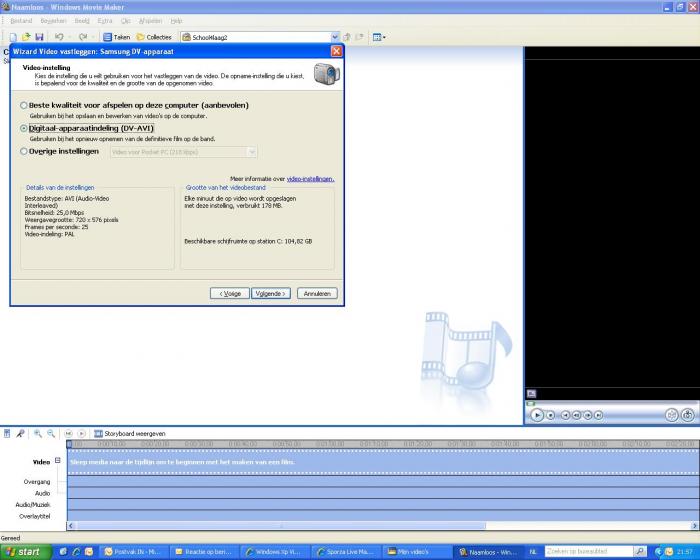Click the Previous Frame preview control
The width and height of the screenshot is (700, 560).
[576, 415]
